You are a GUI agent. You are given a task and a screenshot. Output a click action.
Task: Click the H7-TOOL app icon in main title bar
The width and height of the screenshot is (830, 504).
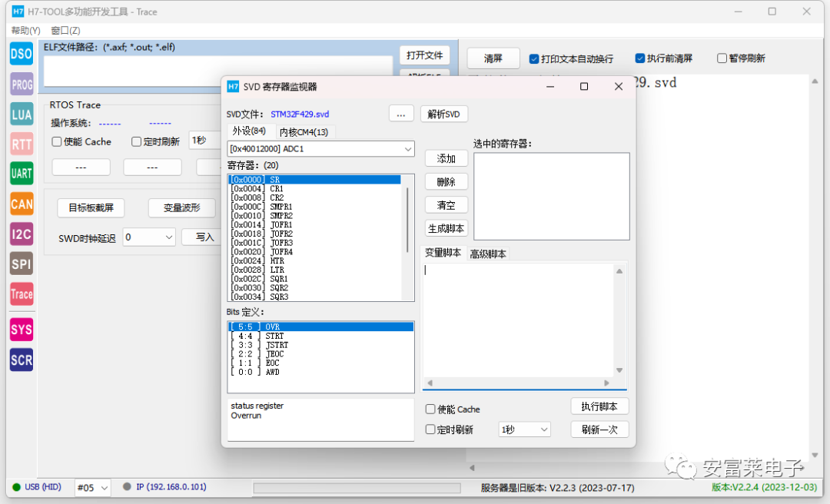[x=18, y=12]
